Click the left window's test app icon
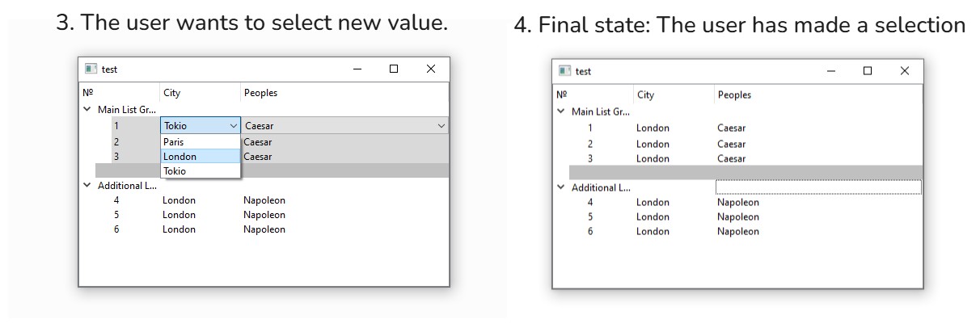 click(x=91, y=69)
